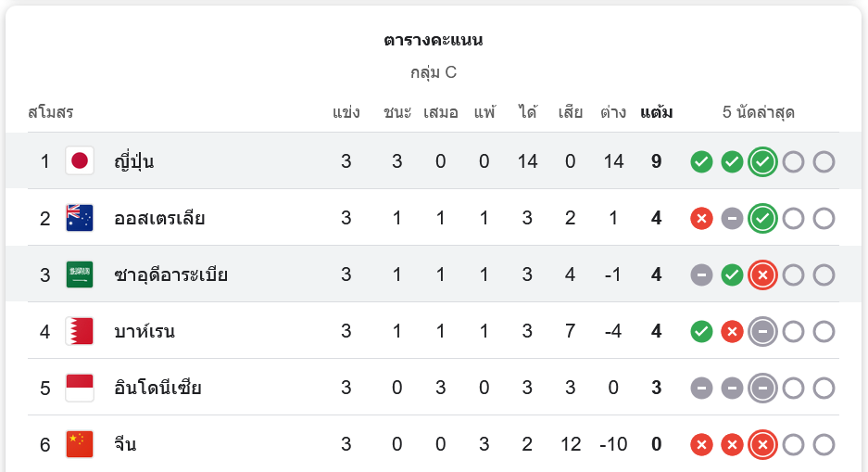Image resolution: width=868 pixels, height=472 pixels.
Task: Click Japan's last empty upcoming match circle
Action: click(x=824, y=162)
